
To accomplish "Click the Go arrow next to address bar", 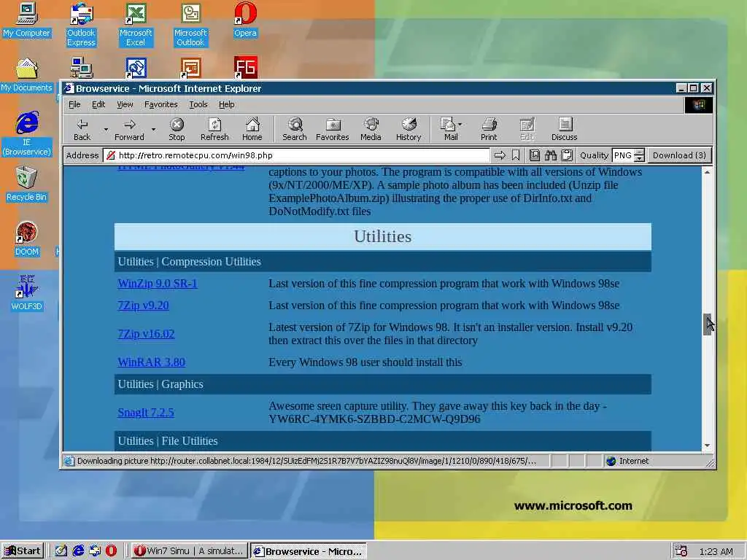I will click(x=499, y=155).
